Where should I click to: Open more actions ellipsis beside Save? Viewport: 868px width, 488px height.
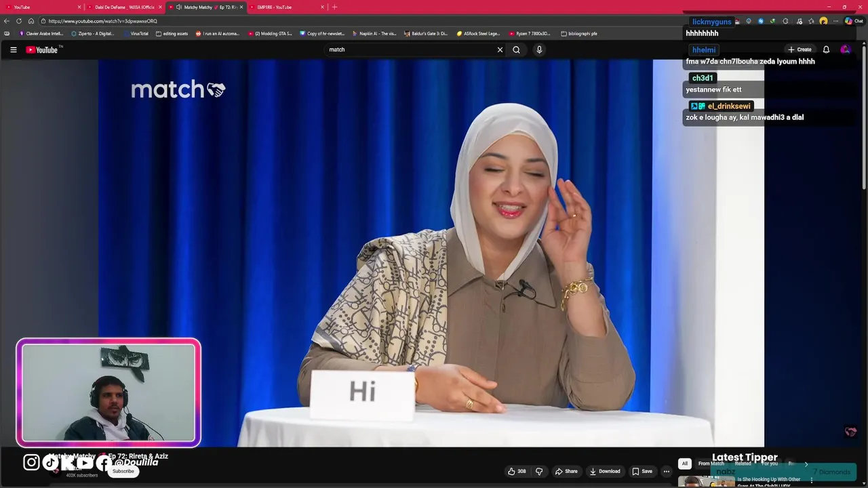pos(667,471)
